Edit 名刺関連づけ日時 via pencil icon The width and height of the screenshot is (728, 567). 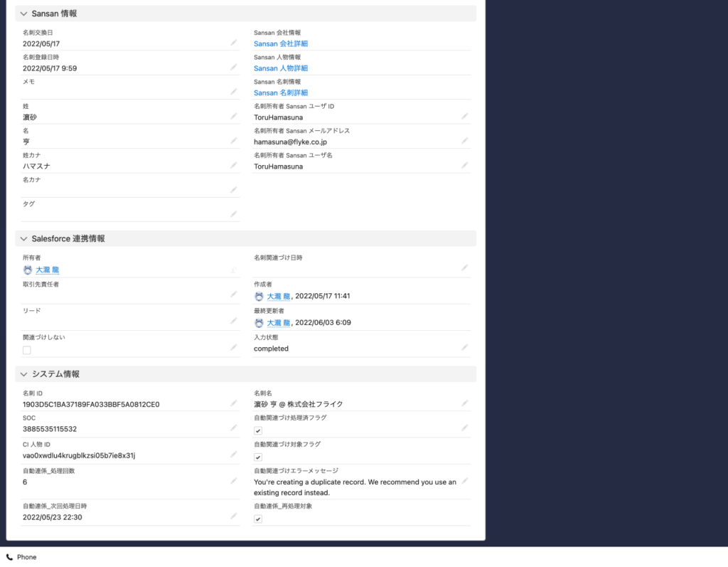(464, 267)
